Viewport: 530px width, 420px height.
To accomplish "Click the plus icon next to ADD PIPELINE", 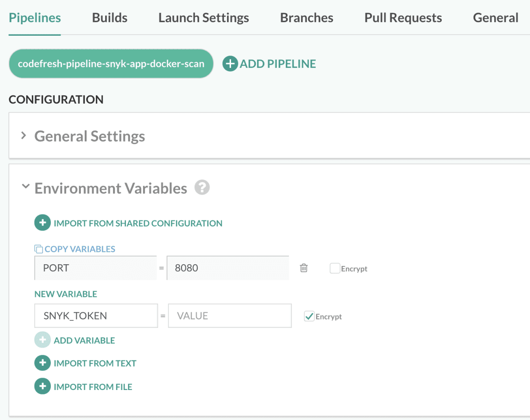I will coord(230,64).
